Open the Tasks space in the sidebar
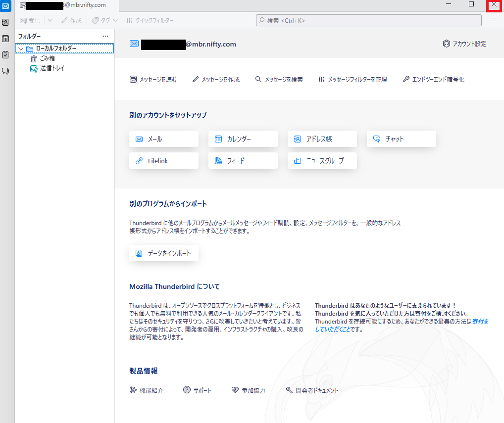This screenshot has height=423, width=504. (x=5, y=54)
